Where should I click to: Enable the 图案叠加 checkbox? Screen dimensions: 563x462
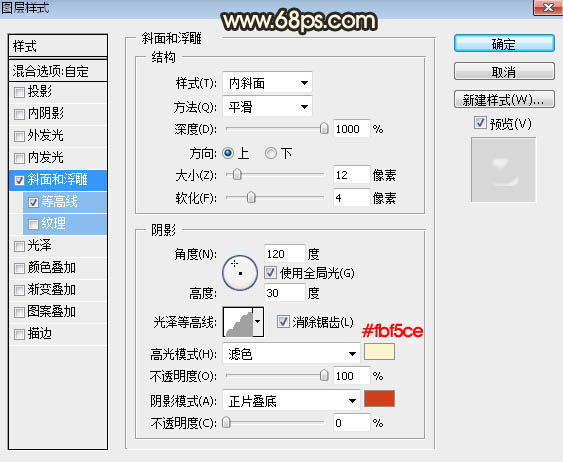(x=19, y=312)
